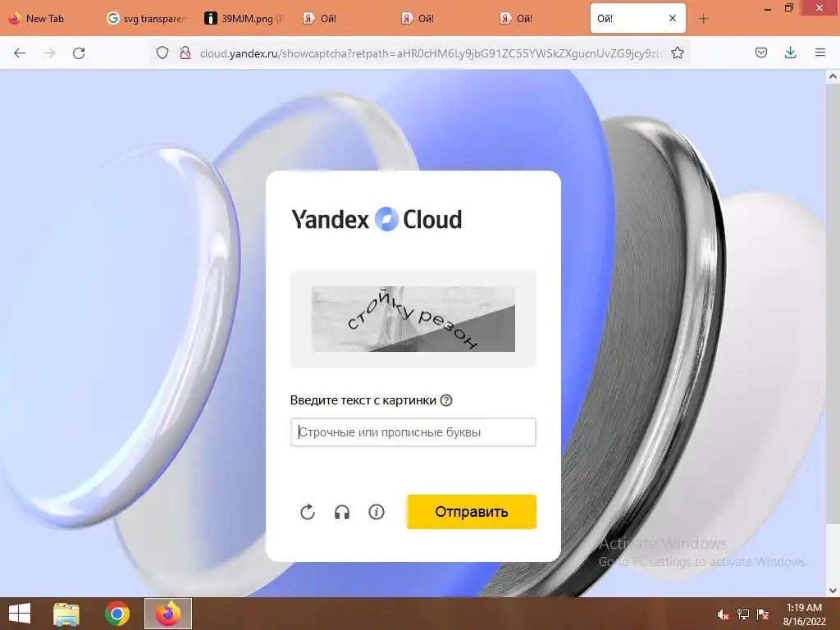The image size is (840, 630).
Task: Open the Windows Start menu
Action: pos(20,614)
